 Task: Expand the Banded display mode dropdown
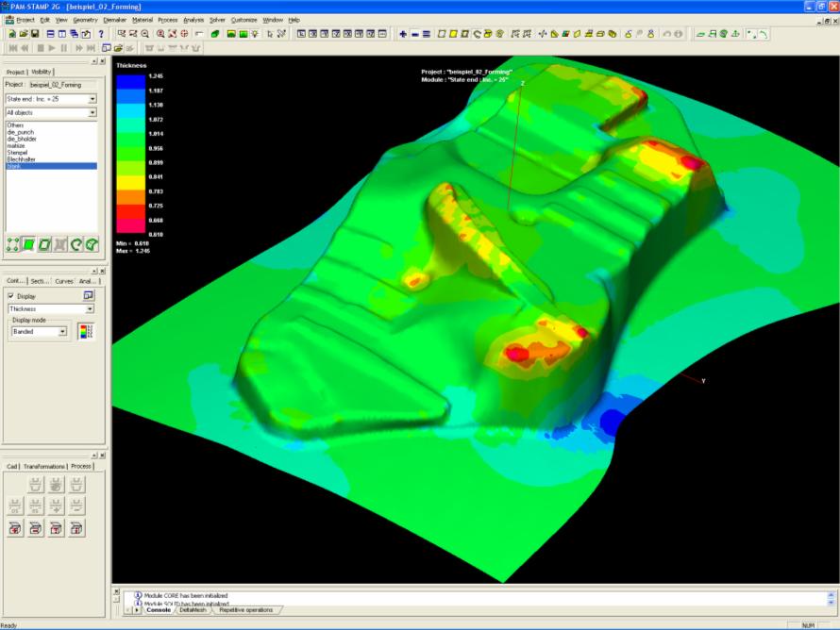(x=63, y=331)
